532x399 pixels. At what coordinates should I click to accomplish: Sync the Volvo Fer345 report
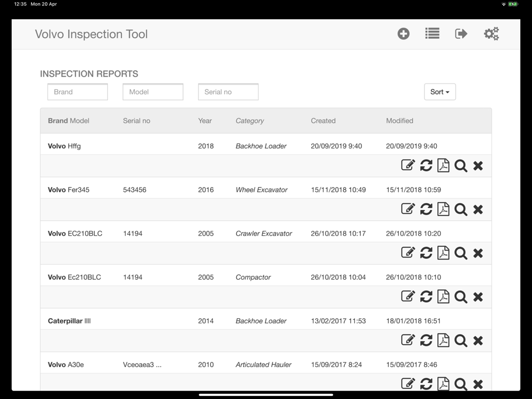coord(426,209)
